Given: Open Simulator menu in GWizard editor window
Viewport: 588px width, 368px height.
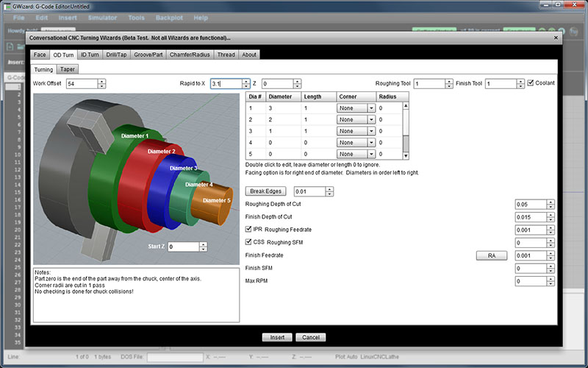Looking at the screenshot, I should tap(102, 18).
